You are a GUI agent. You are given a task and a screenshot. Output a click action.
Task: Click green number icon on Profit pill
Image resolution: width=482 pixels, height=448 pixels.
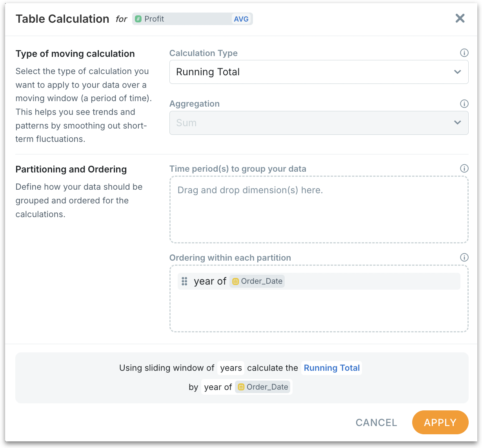point(138,19)
